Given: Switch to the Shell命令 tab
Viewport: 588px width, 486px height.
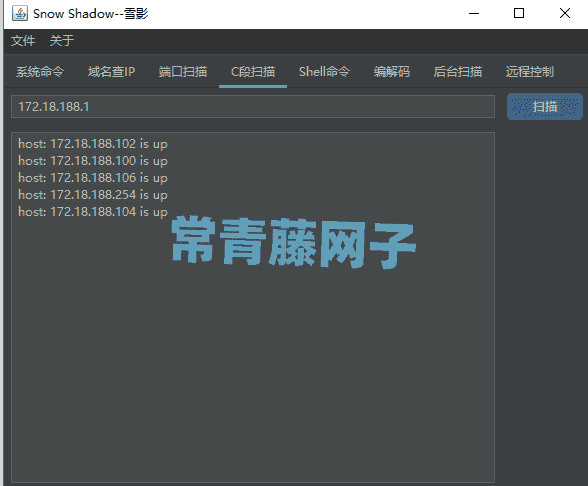Looking at the screenshot, I should point(324,71).
